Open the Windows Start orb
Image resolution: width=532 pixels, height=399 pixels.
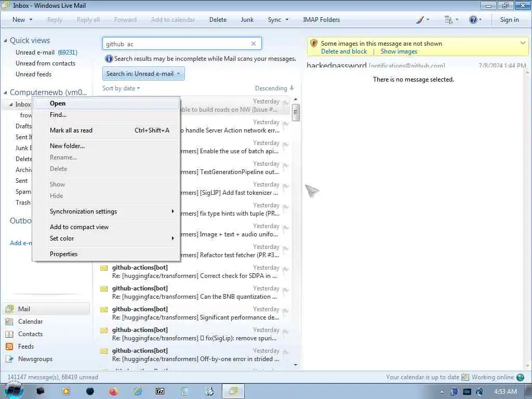pyautogui.click(x=14, y=391)
